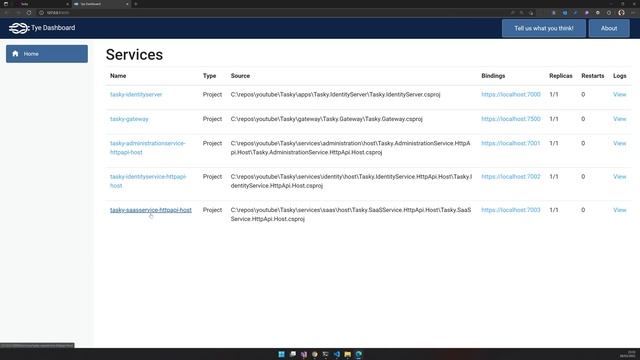Image resolution: width=640 pixels, height=360 pixels.
Task: Open the Windows Start menu
Action: click(x=281, y=354)
